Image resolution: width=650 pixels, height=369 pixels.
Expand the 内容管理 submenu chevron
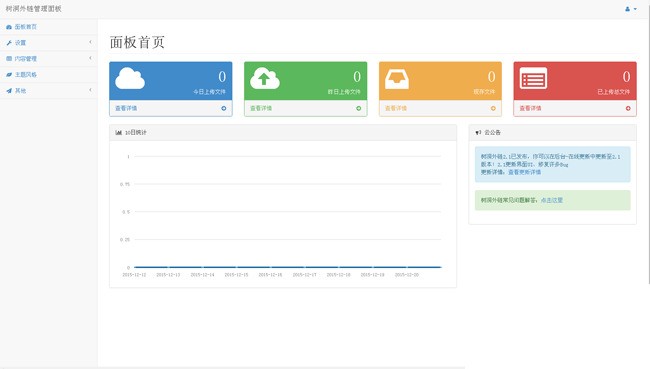90,58
